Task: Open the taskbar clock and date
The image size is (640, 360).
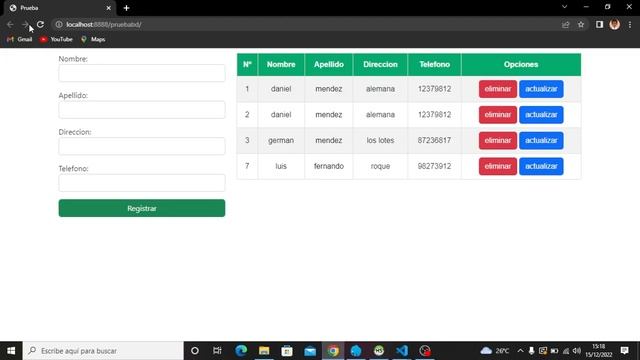Action: 599,351
